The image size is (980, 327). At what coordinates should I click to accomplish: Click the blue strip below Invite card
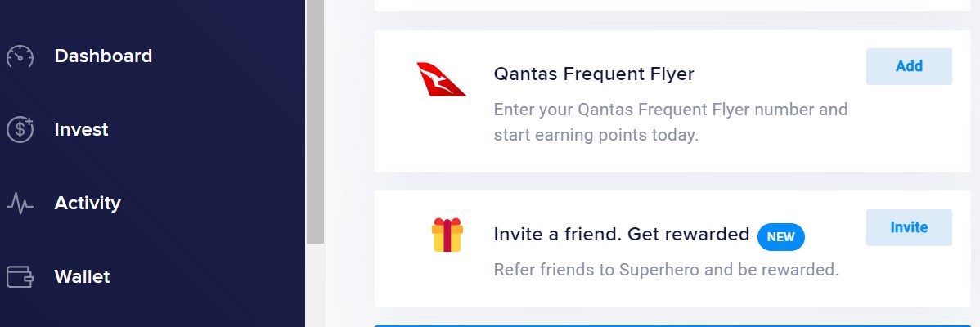672,325
